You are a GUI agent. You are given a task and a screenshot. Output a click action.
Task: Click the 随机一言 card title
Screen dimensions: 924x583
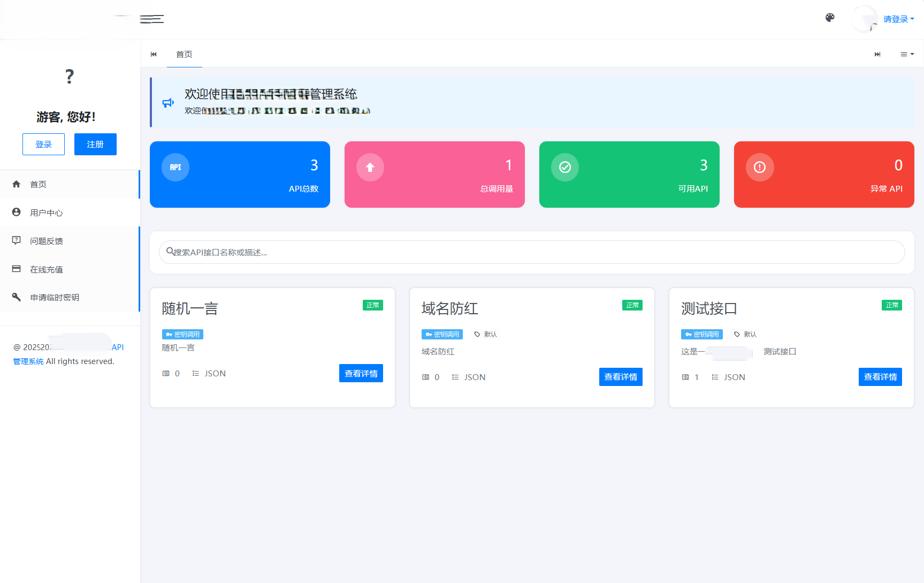[x=190, y=308]
